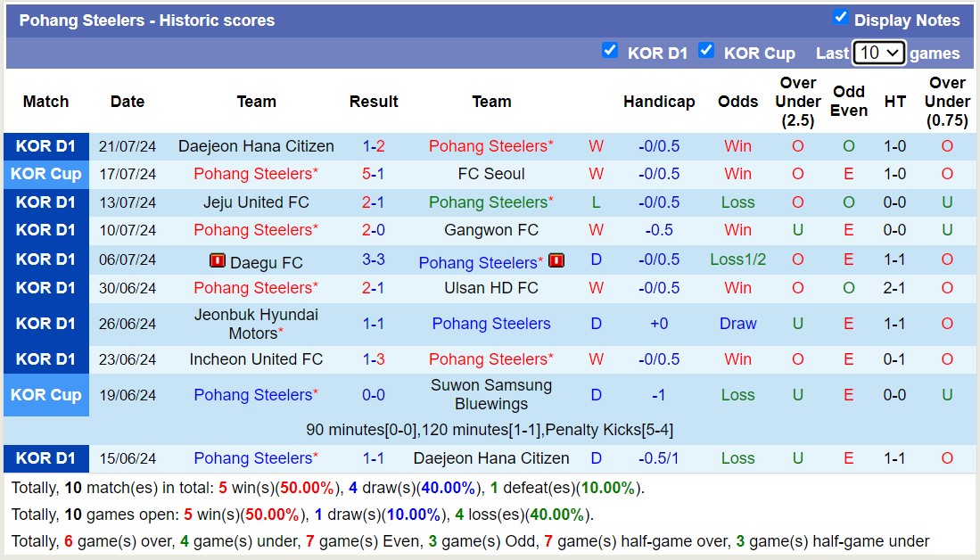The image size is (980, 560).
Task: Click the KOR Cup label on 17/07/24 match
Action: pyautogui.click(x=46, y=174)
